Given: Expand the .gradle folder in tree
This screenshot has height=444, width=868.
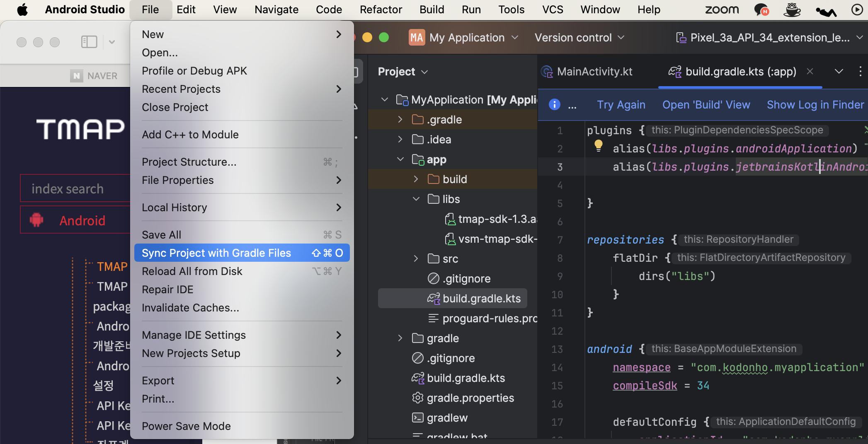Looking at the screenshot, I should point(400,120).
